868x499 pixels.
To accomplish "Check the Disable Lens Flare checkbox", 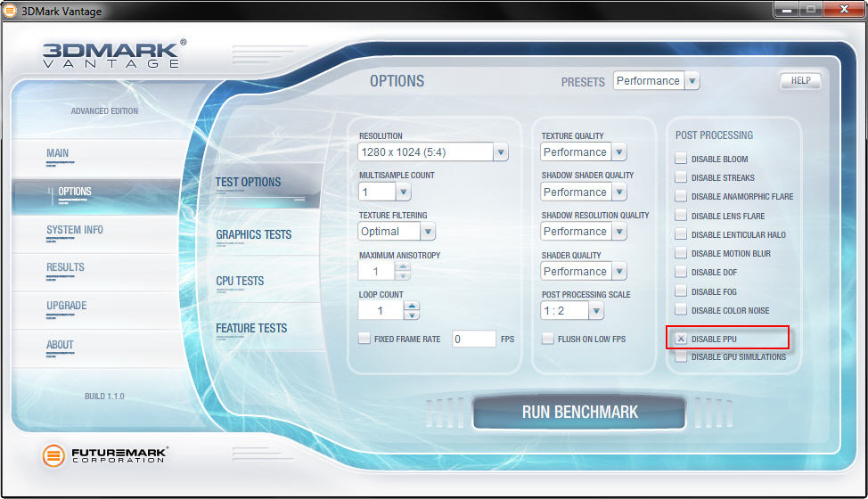I will click(x=681, y=216).
